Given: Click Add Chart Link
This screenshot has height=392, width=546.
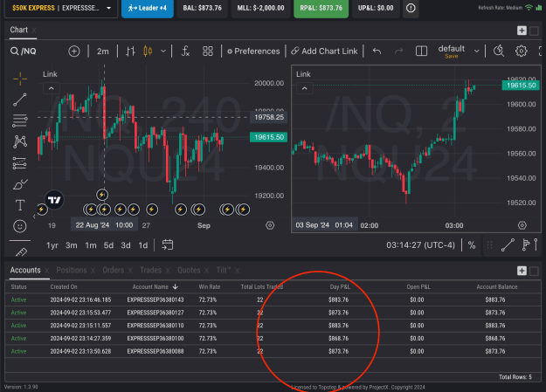Looking at the screenshot, I should [x=324, y=52].
